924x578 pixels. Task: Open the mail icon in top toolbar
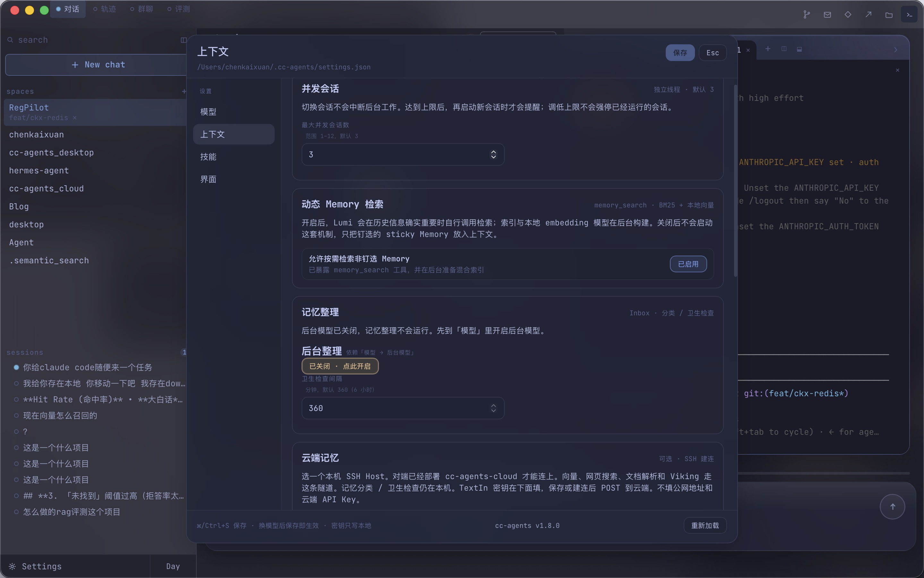[x=827, y=14]
